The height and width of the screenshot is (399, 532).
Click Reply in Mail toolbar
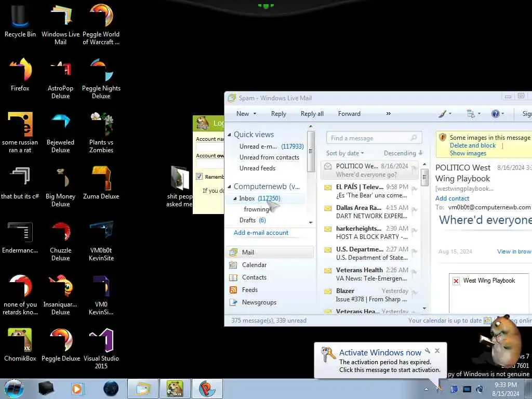pyautogui.click(x=278, y=114)
